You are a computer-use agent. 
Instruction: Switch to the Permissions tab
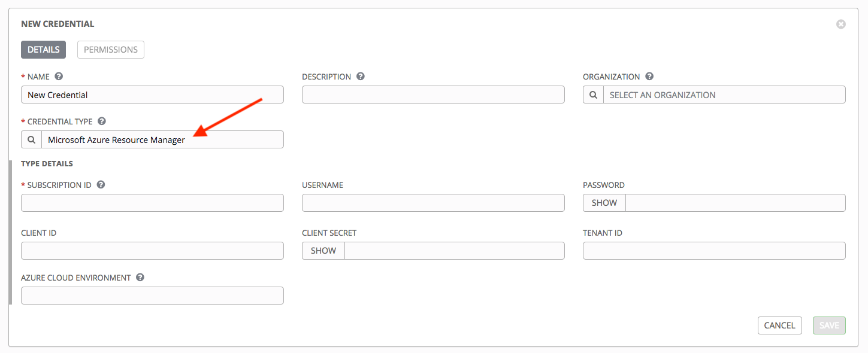(111, 50)
